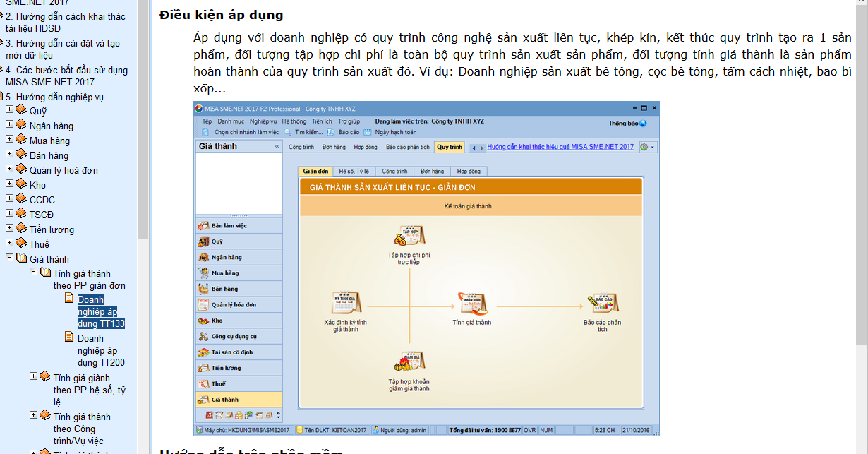Open Hướng dẫn khai thác hiệu quả MISA link
This screenshot has height=454, width=868.
560,147
